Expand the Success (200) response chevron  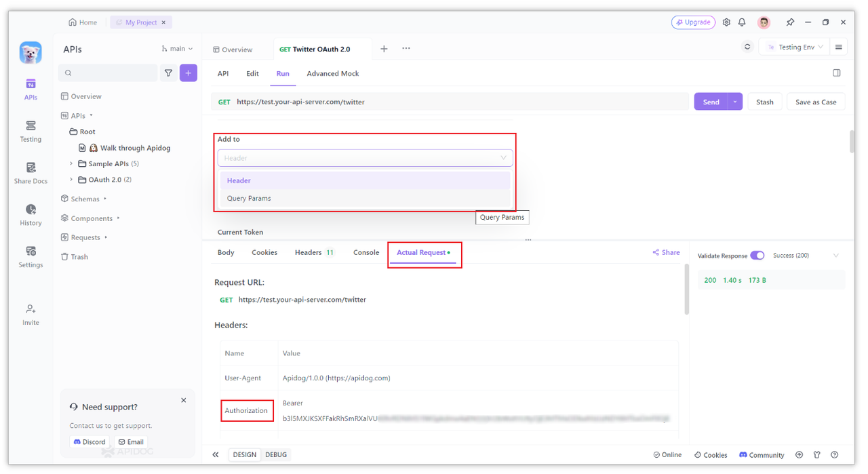[x=835, y=256]
